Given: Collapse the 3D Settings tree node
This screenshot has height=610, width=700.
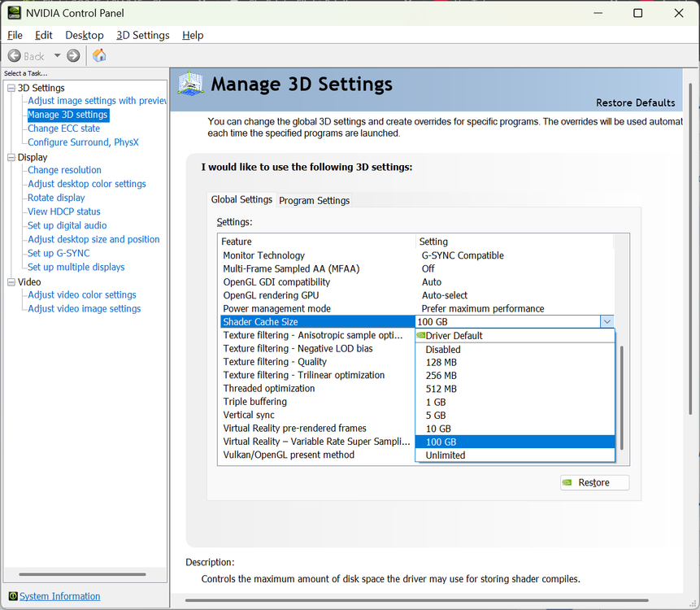Looking at the screenshot, I should coord(11,88).
